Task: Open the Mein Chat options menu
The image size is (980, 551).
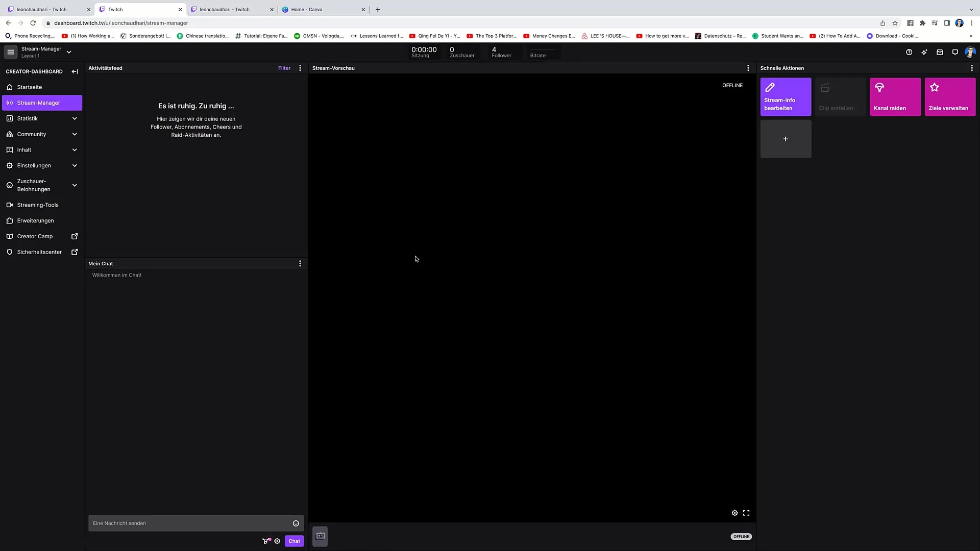Action: (x=300, y=263)
